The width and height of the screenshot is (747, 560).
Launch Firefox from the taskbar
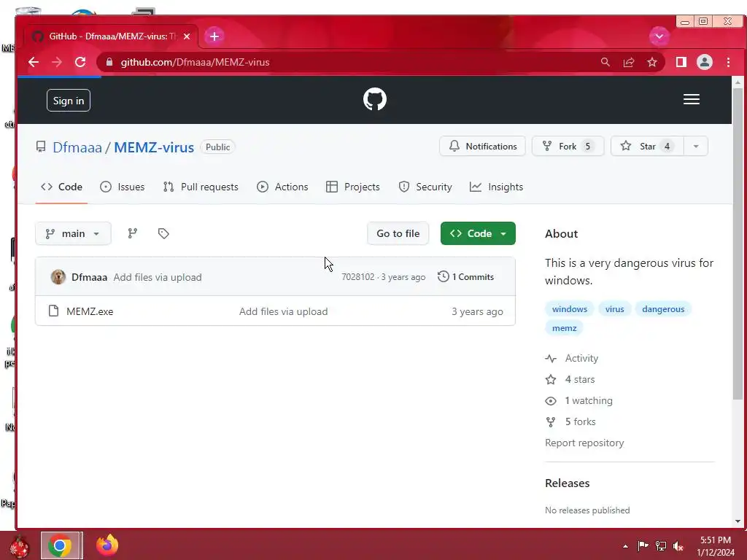point(107,545)
